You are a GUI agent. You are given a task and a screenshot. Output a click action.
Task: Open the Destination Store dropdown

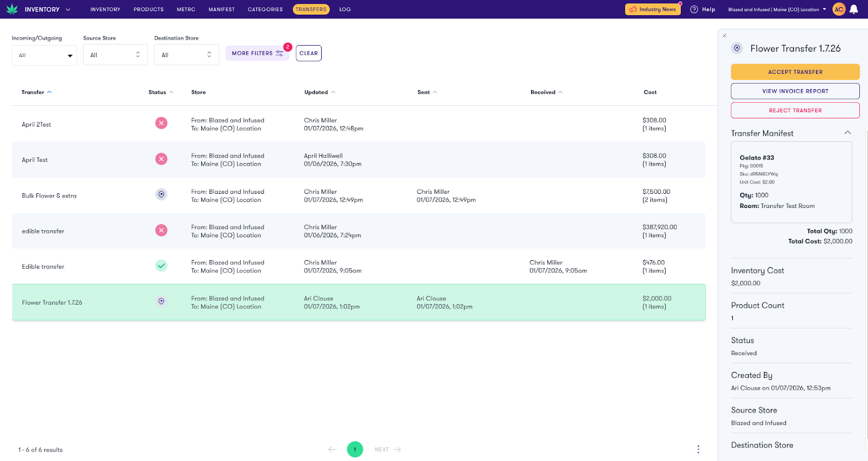pyautogui.click(x=187, y=55)
